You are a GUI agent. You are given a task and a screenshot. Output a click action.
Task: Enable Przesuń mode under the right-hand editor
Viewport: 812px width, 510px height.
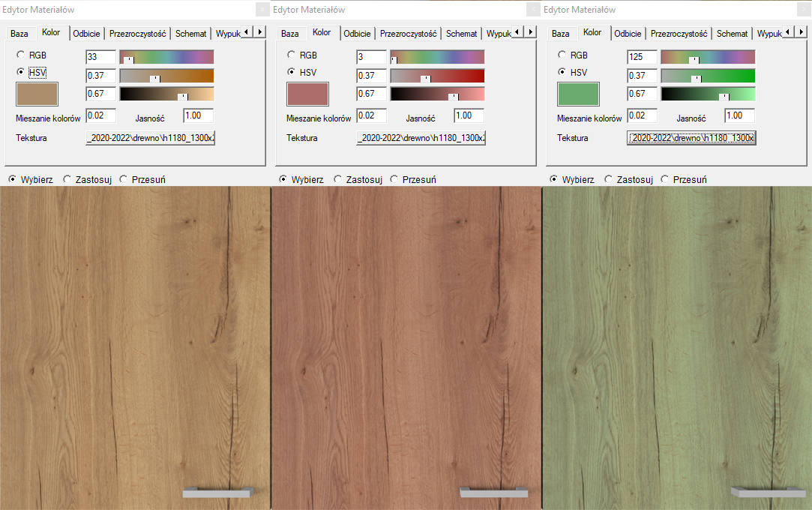665,180
